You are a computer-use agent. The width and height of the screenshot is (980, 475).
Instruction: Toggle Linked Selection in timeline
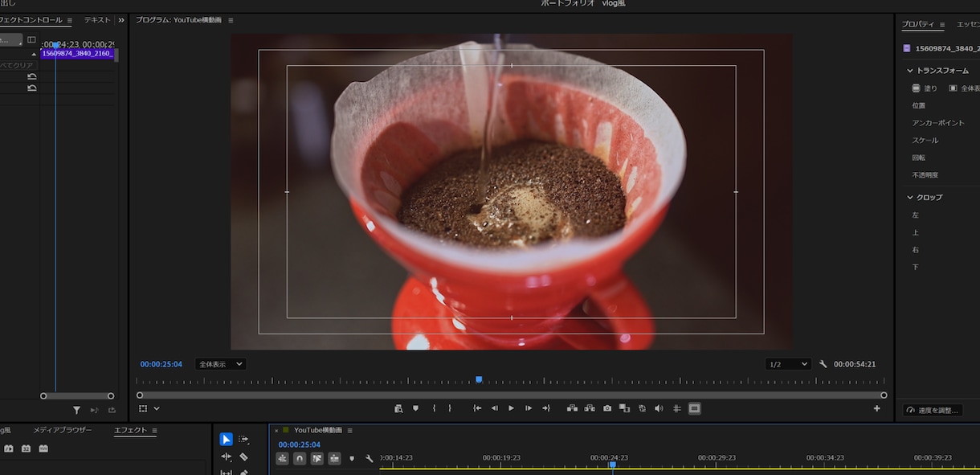tap(317, 458)
